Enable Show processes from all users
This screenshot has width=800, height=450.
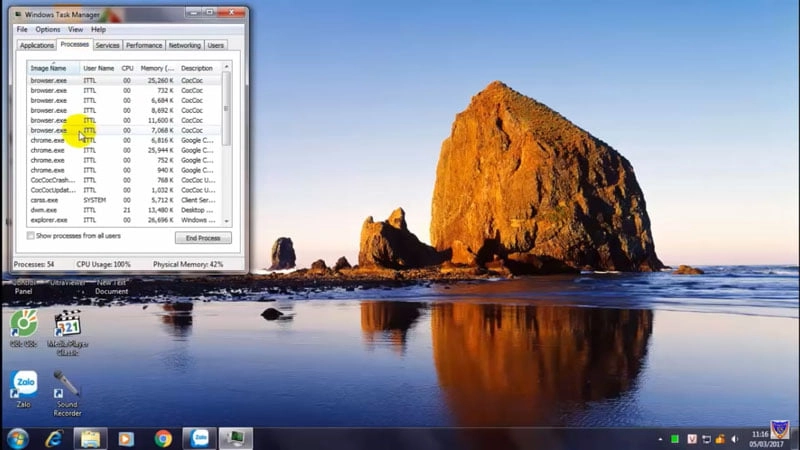point(31,236)
